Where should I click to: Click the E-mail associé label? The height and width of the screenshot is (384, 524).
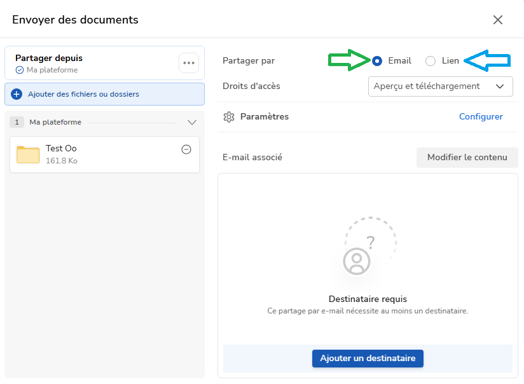[252, 157]
